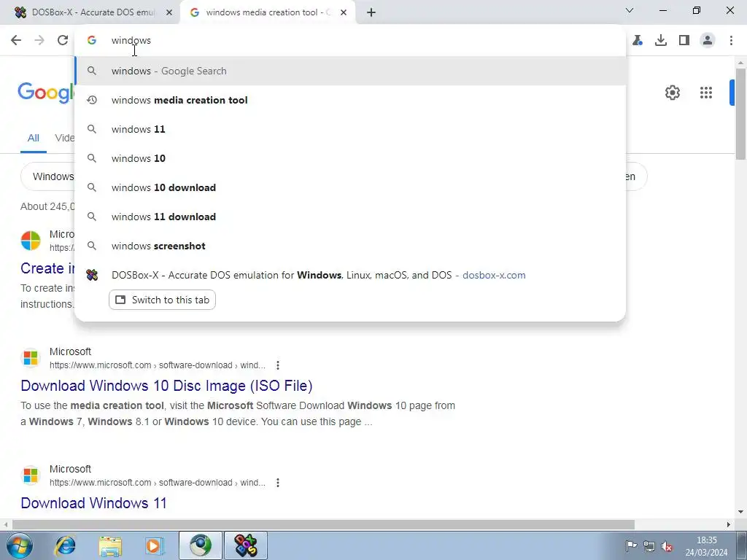Click the Google logo
This screenshot has height=560, width=747.
46,93
